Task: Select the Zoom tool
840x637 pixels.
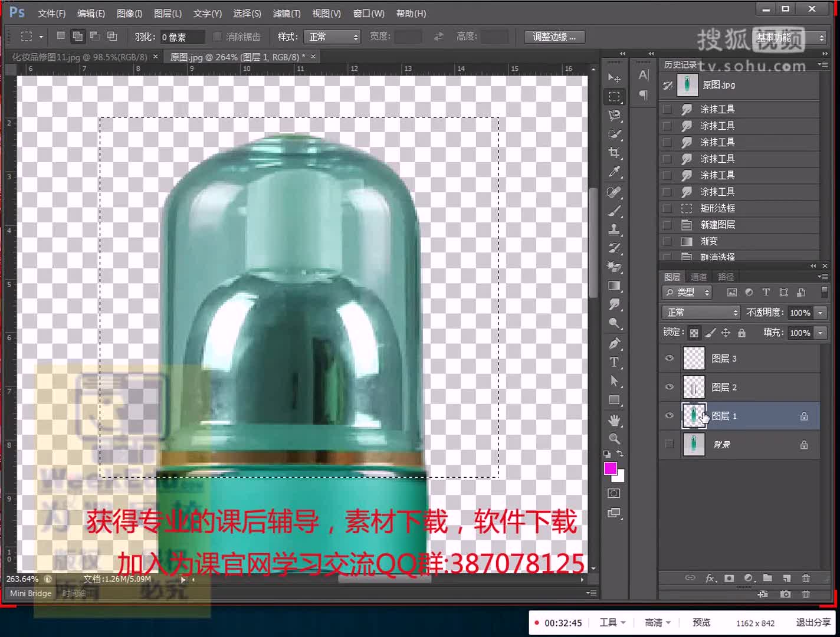Action: (x=614, y=439)
